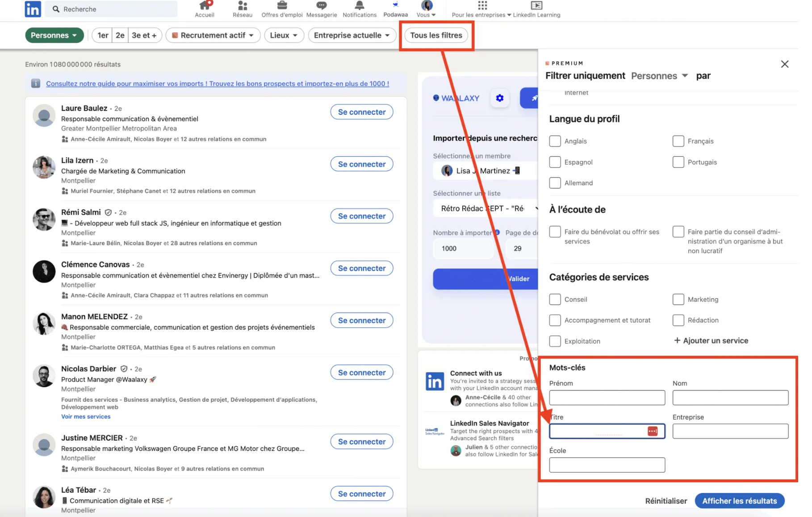Image resolution: width=812 pixels, height=517 pixels.
Task: Open the Lieux filter dropdown
Action: pyautogui.click(x=284, y=35)
